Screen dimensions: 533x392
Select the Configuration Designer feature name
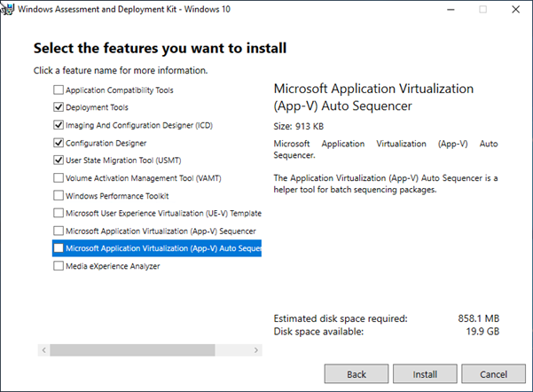(x=106, y=143)
